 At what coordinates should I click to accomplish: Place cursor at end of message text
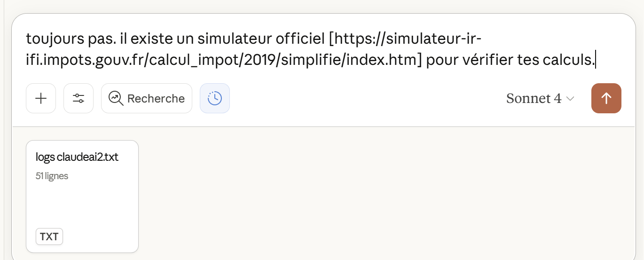[595, 61]
